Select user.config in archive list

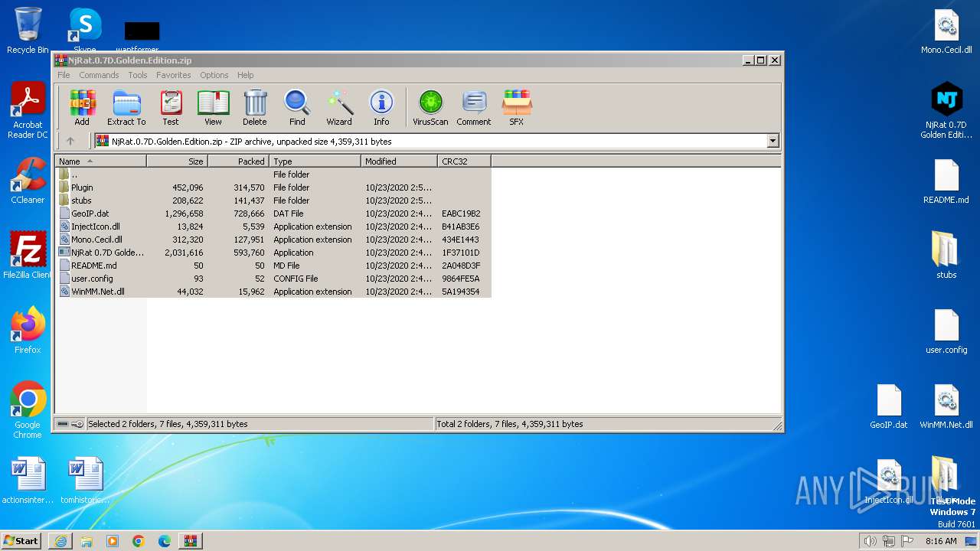click(x=273, y=279)
